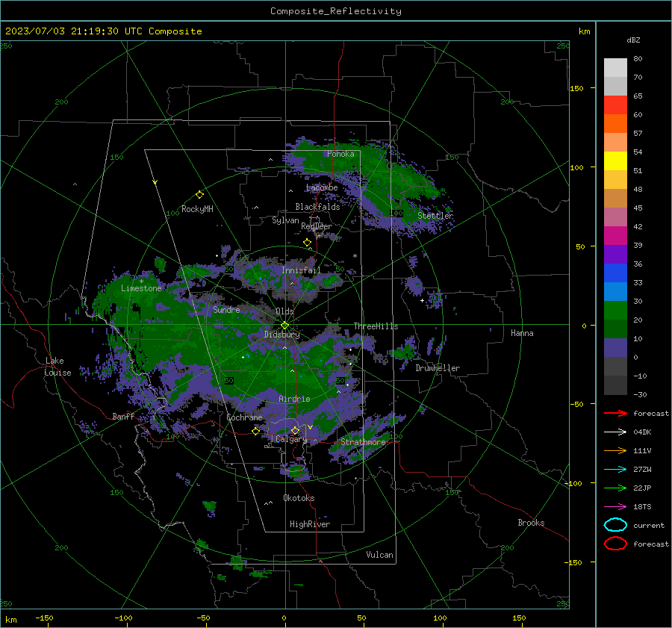Click the yellow diamond marker just above Calgary
This screenshot has height=628, width=672.
(x=295, y=430)
